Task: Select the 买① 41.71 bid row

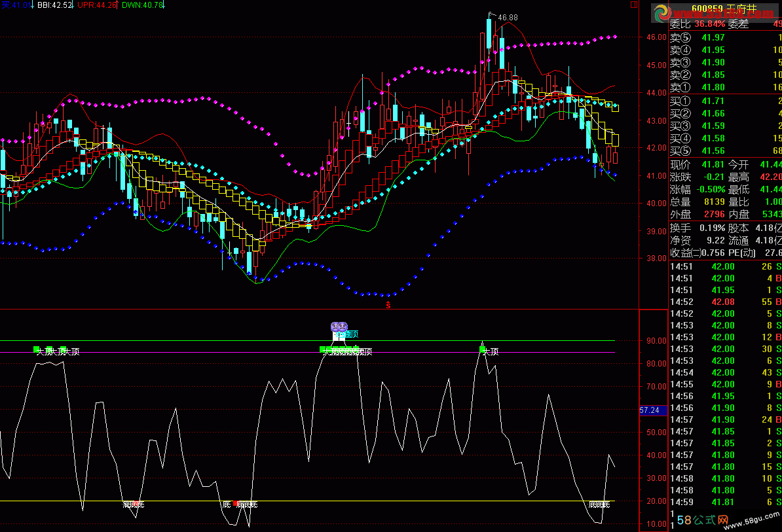Action: click(725, 101)
